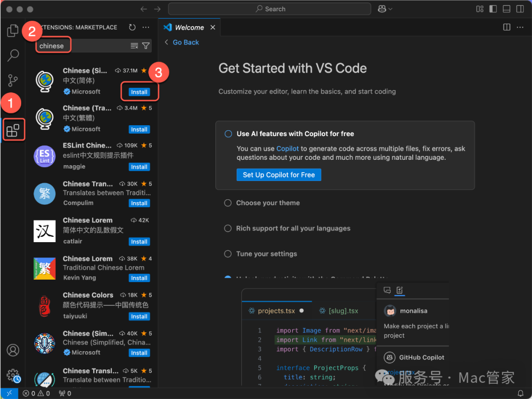532x399 pixels.
Task: Install Chinese Lorem by Kevin Yang
Action: (139, 278)
